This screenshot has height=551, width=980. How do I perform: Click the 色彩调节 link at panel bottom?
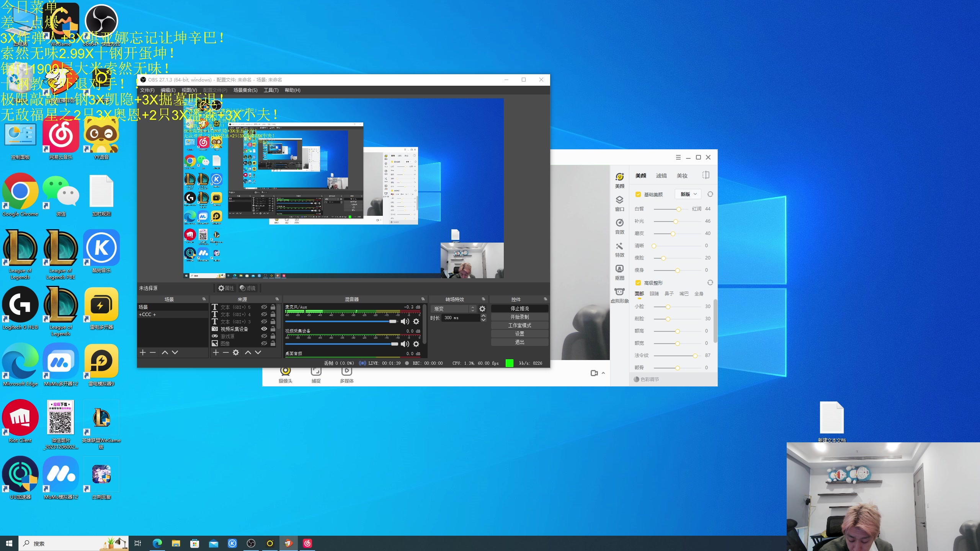[x=647, y=379]
